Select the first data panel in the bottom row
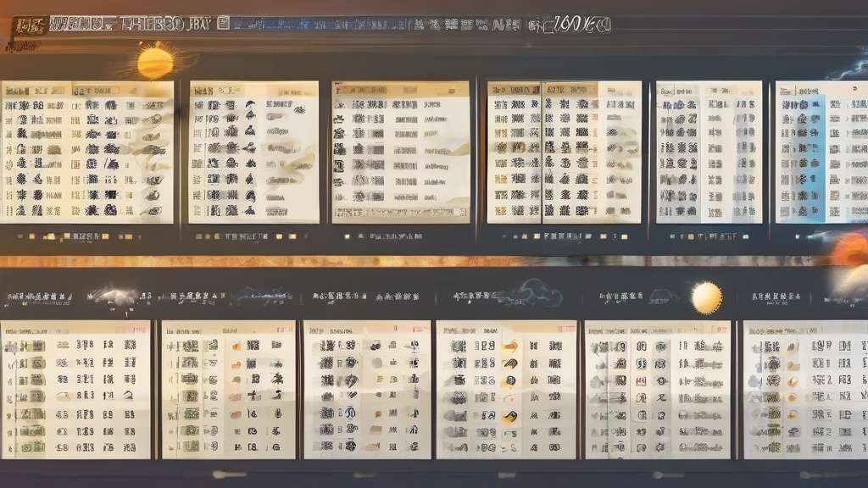 click(x=75, y=390)
